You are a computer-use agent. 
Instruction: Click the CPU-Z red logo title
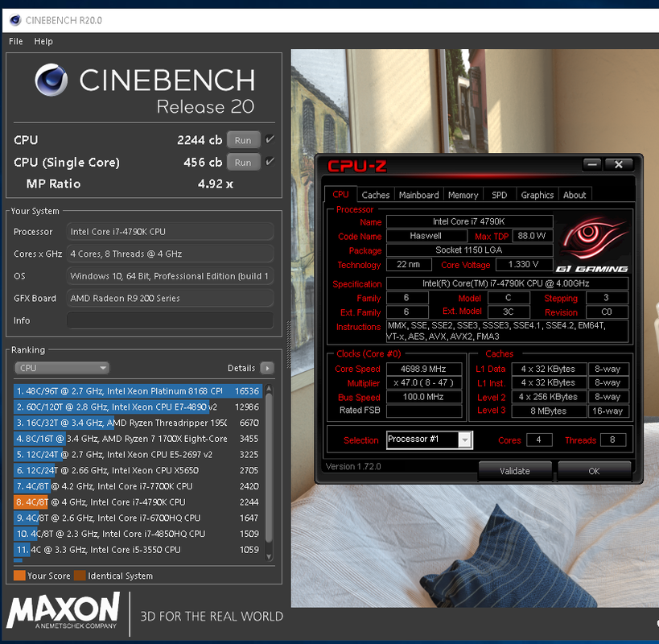click(x=356, y=166)
